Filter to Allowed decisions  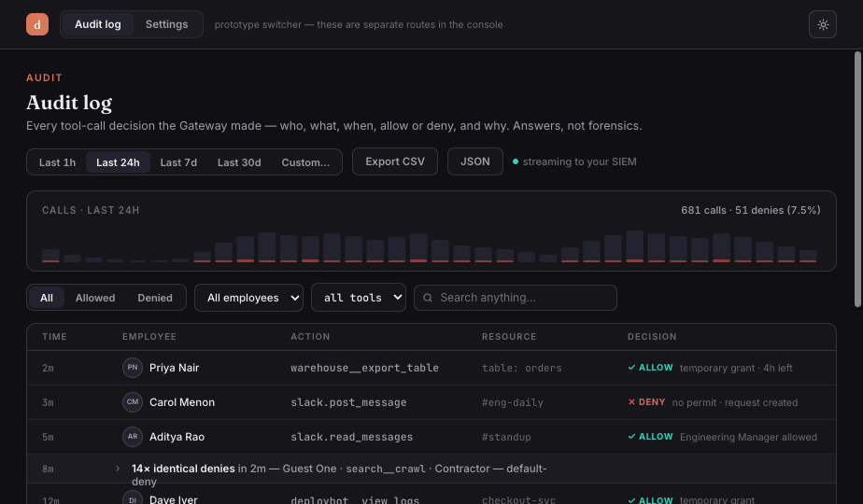(95, 298)
